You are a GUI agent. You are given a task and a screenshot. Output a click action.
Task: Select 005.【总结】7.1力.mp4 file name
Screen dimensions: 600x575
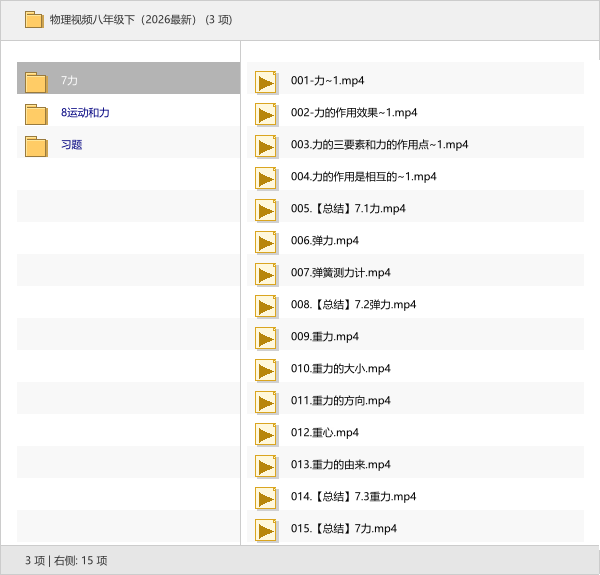tap(347, 209)
